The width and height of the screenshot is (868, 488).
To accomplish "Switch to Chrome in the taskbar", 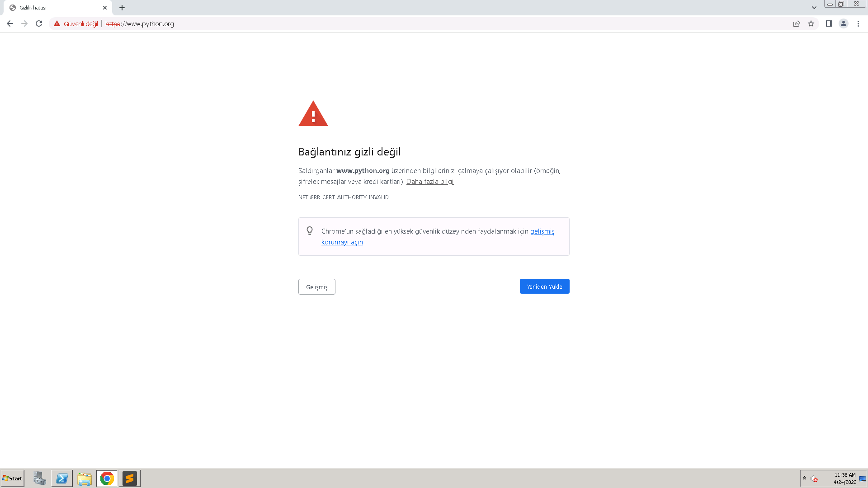I will pyautogui.click(x=107, y=479).
